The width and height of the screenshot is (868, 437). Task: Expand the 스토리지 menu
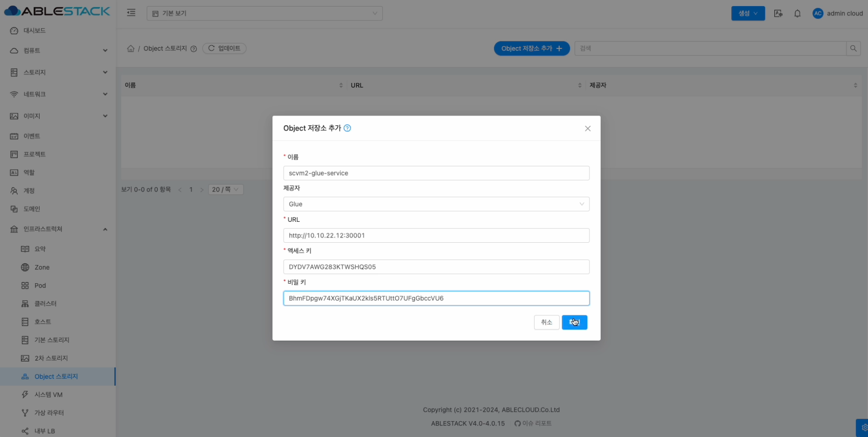point(58,72)
